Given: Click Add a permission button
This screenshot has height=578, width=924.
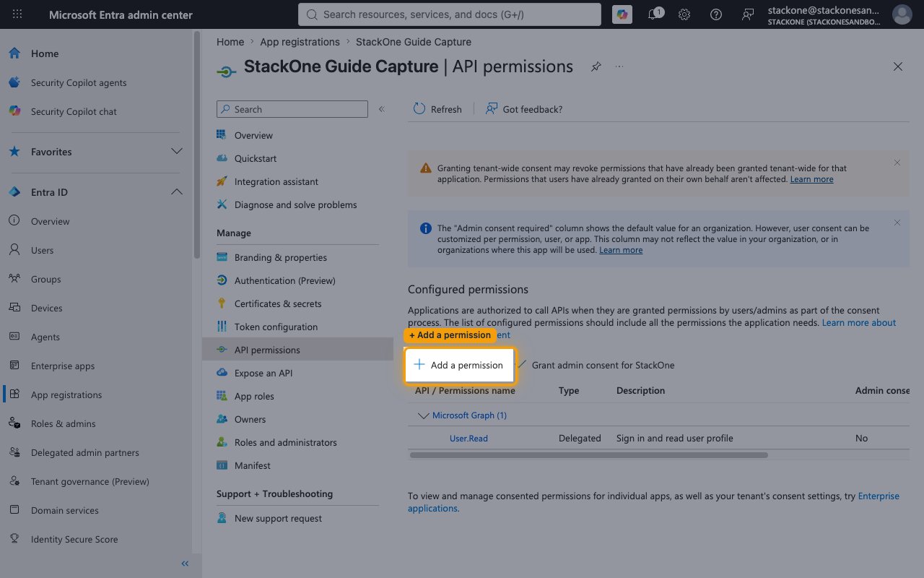Looking at the screenshot, I should tap(459, 365).
